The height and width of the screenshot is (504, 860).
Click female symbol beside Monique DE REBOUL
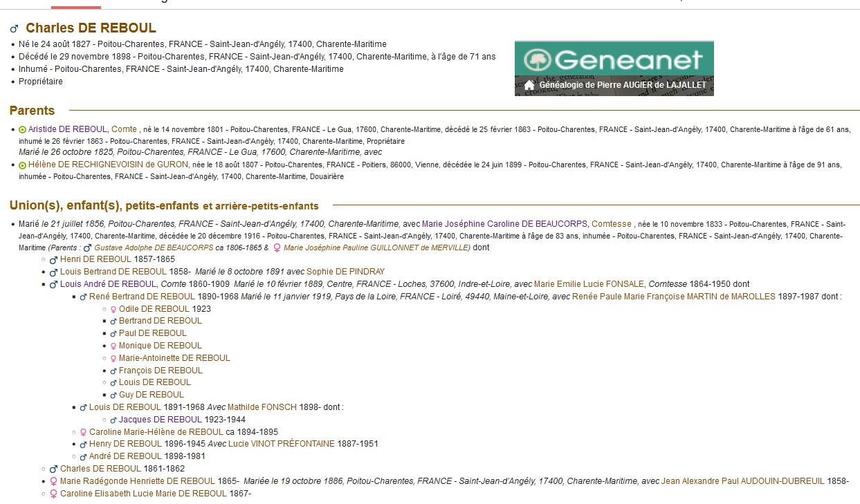coord(113,346)
